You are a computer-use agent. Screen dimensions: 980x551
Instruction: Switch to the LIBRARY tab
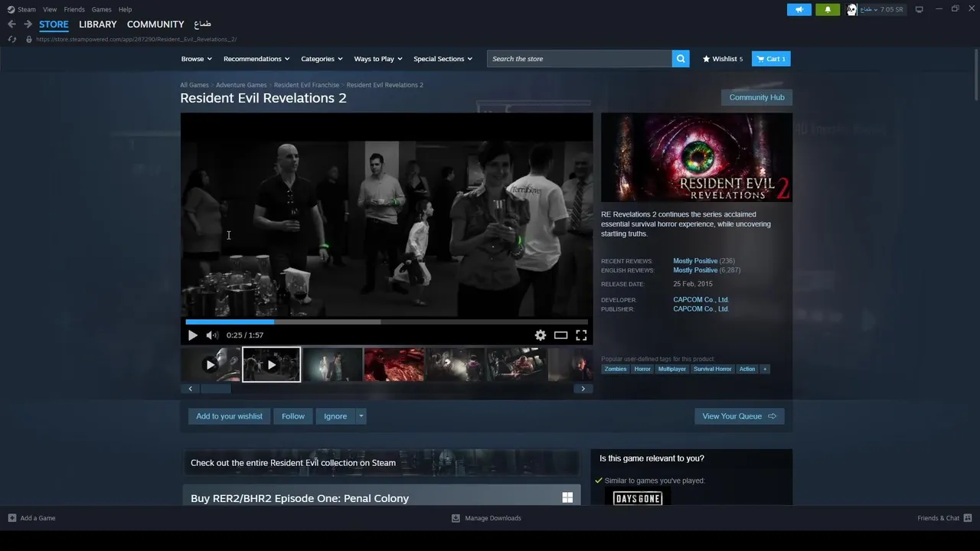click(x=98, y=24)
